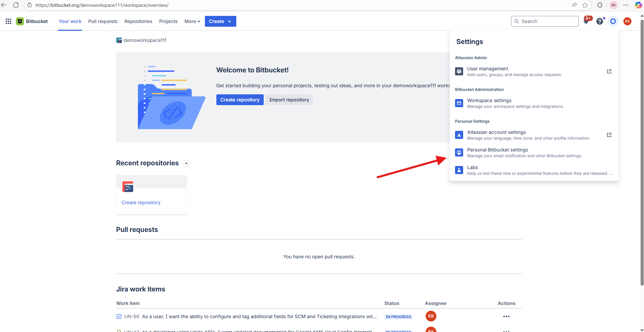
Task: Open the help question mark icon
Action: [x=600, y=21]
